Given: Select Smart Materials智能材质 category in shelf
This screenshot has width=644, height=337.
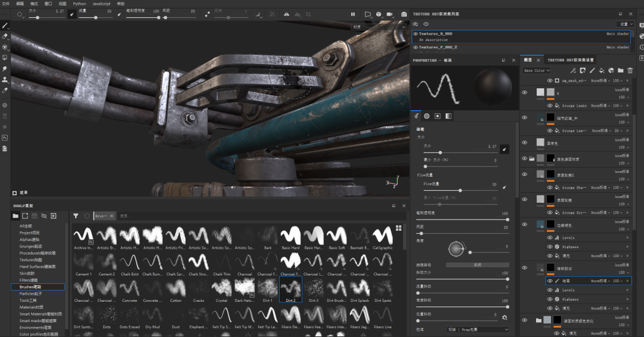Looking at the screenshot, I should point(41,314).
